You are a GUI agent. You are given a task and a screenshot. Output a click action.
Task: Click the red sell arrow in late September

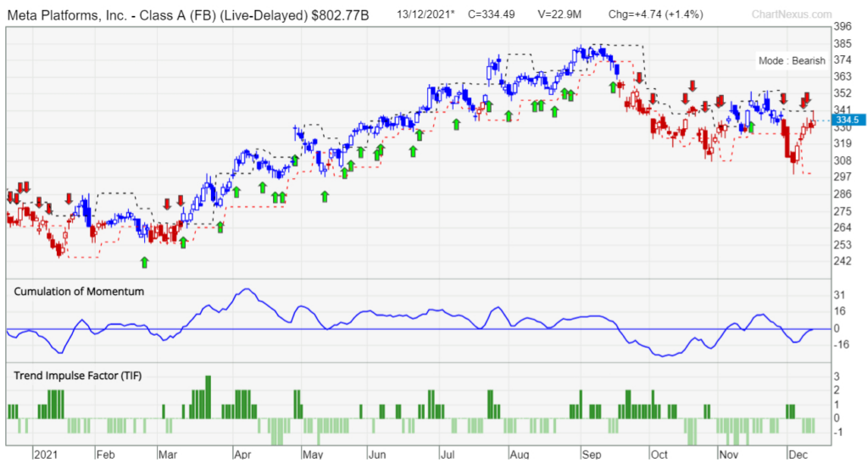point(639,77)
